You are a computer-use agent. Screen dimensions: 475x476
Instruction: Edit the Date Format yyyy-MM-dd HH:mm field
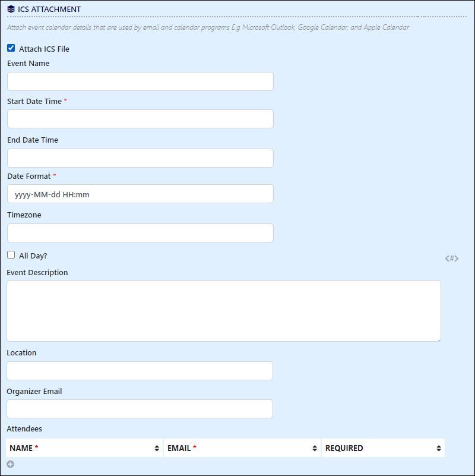141,194
